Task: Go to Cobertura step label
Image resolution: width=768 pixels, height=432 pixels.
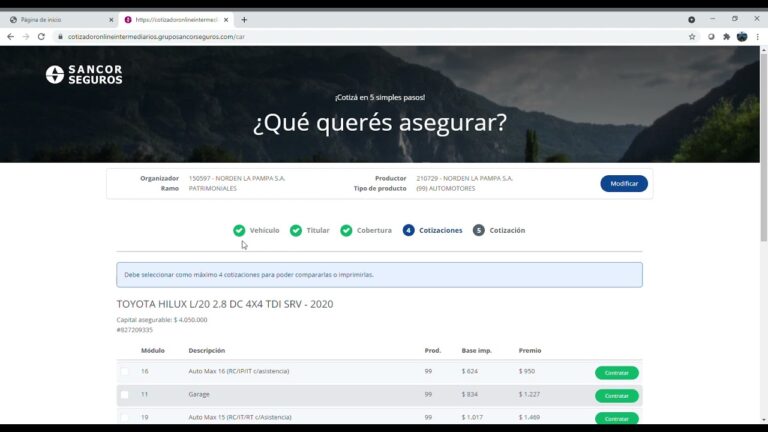Action: click(x=374, y=230)
